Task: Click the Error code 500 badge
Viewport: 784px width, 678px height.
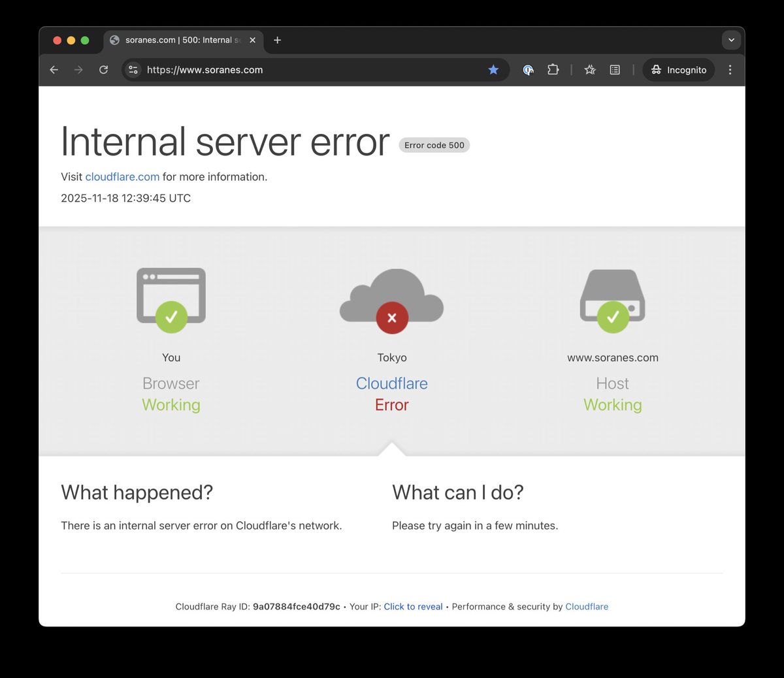Action: tap(434, 145)
